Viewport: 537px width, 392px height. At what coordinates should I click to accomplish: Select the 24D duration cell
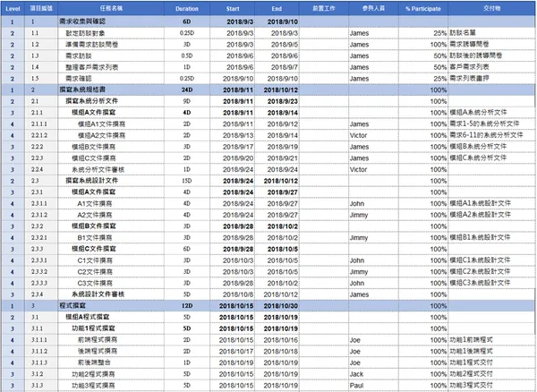(x=187, y=89)
